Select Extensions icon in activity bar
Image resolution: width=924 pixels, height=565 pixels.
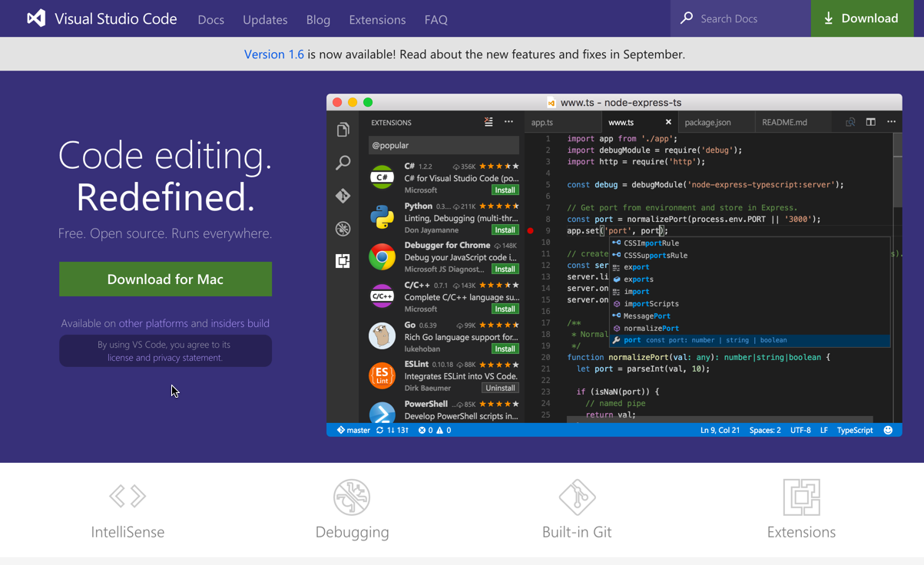[343, 261]
